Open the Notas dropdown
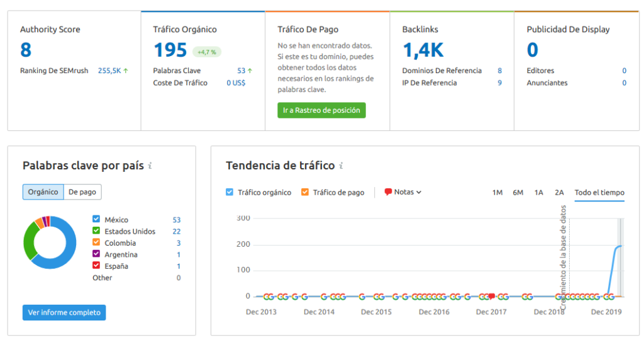The height and width of the screenshot is (340, 644). tap(403, 192)
